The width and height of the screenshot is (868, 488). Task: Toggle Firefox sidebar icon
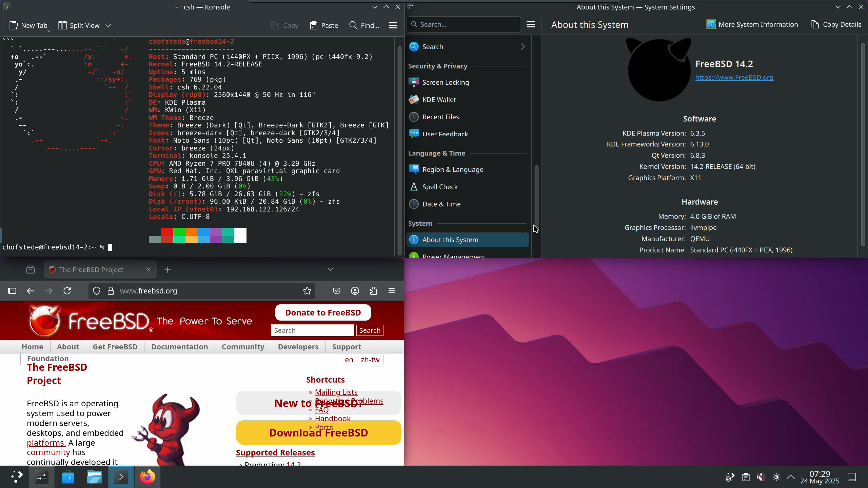[12, 291]
